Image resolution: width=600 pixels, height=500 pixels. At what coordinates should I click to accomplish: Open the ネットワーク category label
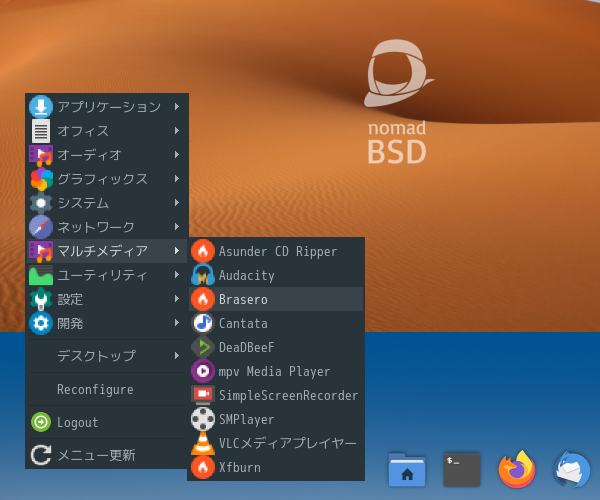(x=96, y=227)
